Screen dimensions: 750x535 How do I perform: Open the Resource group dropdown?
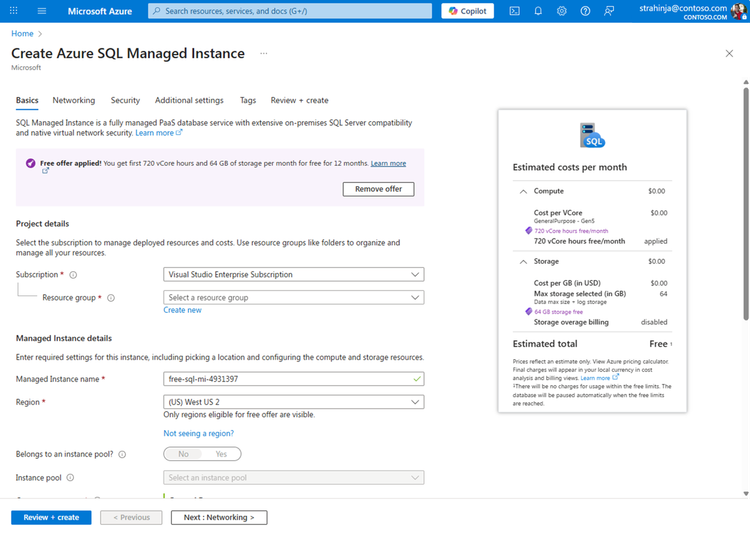click(293, 298)
